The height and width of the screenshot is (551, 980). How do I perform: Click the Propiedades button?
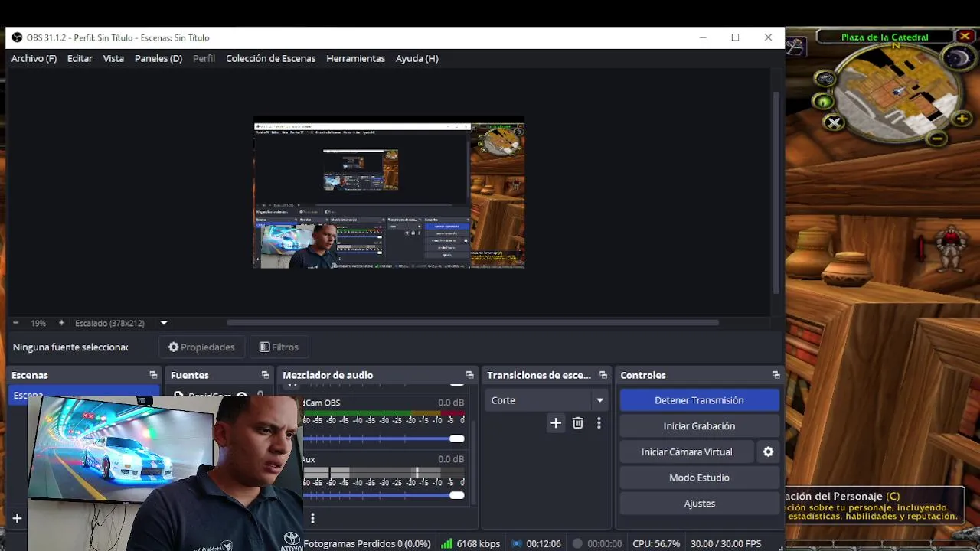coord(201,347)
